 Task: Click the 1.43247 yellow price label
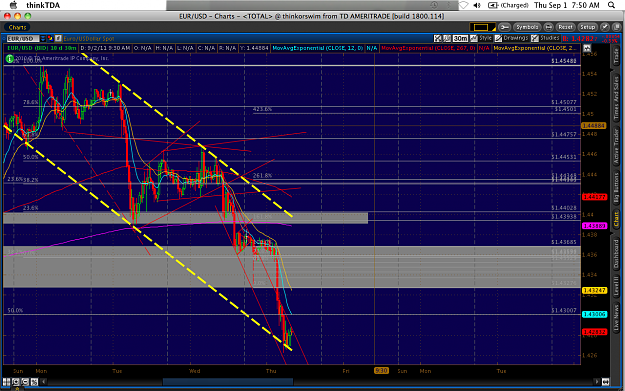coord(594,291)
